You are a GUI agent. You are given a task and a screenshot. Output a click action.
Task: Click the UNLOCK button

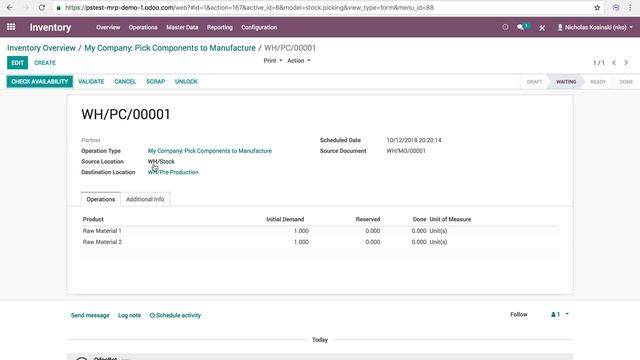click(186, 82)
